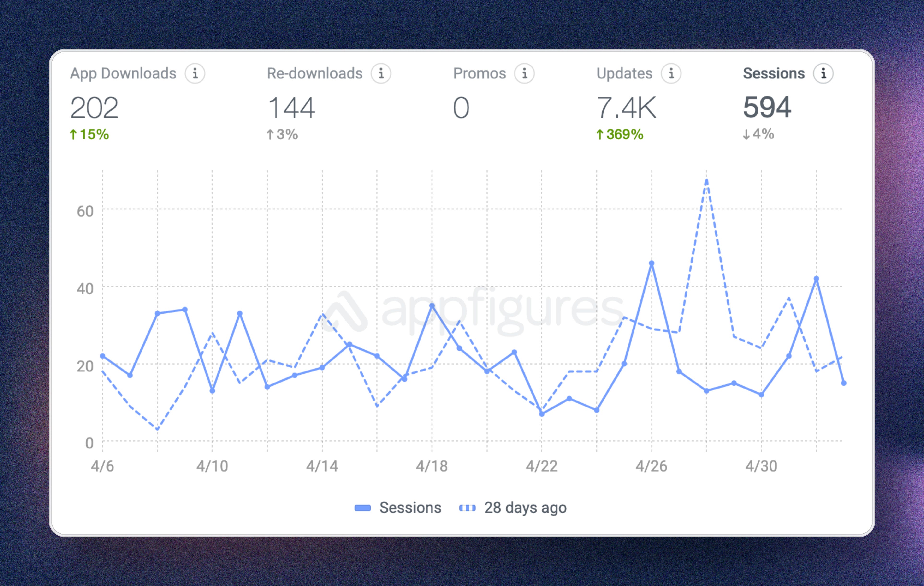Click the Sessions info icon
This screenshot has height=586, width=924.
[x=823, y=73]
